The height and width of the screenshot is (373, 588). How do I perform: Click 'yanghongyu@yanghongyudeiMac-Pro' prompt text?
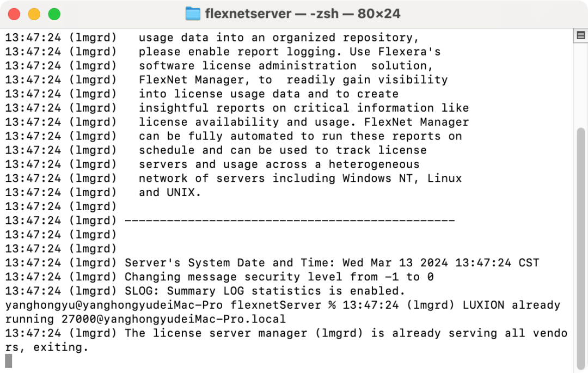114,305
